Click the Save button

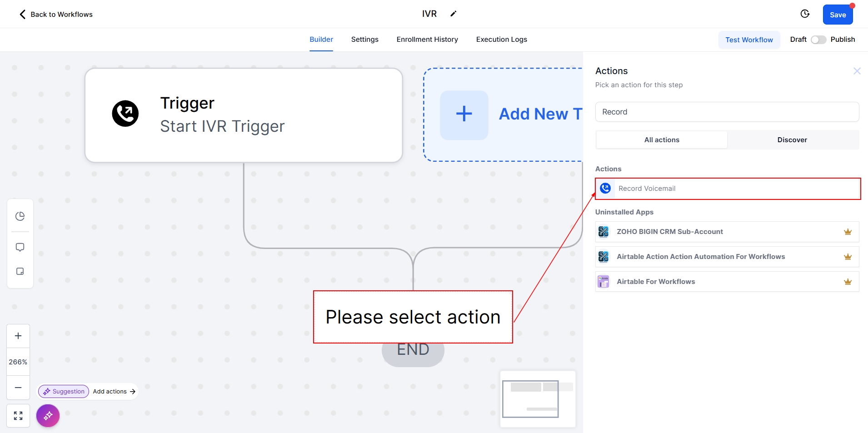point(838,15)
